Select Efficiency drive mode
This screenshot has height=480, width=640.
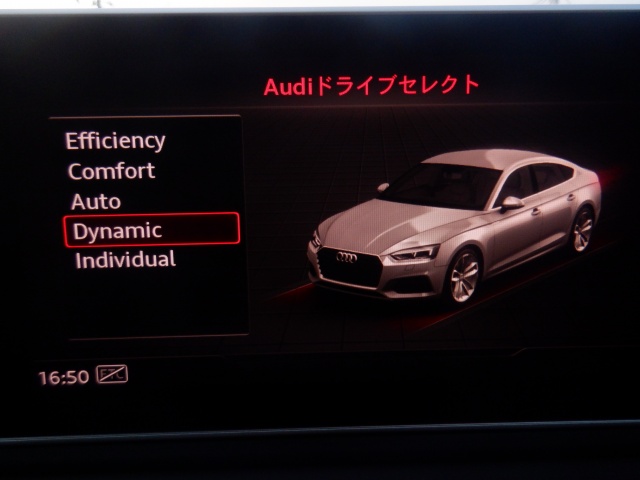115,141
